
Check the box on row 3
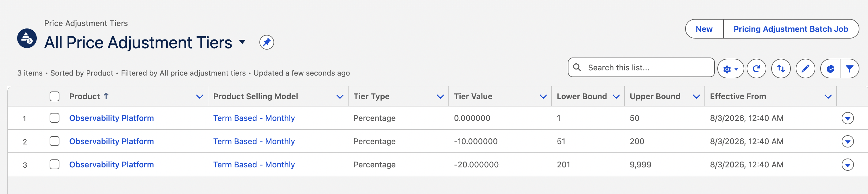pyautogui.click(x=54, y=164)
